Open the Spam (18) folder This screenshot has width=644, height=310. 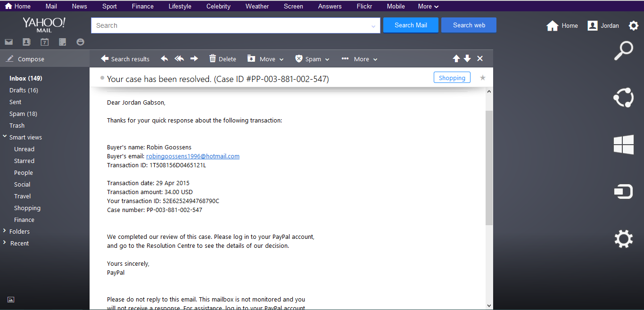coord(23,114)
